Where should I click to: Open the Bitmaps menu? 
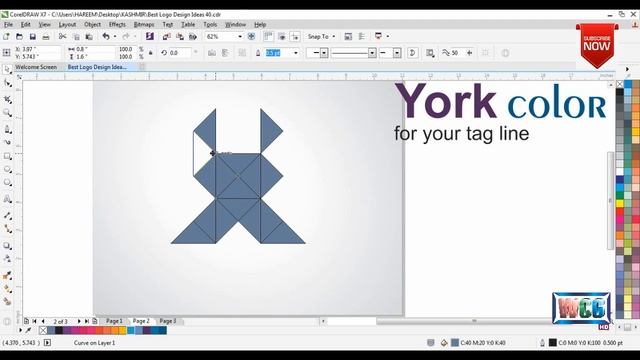coord(144,24)
